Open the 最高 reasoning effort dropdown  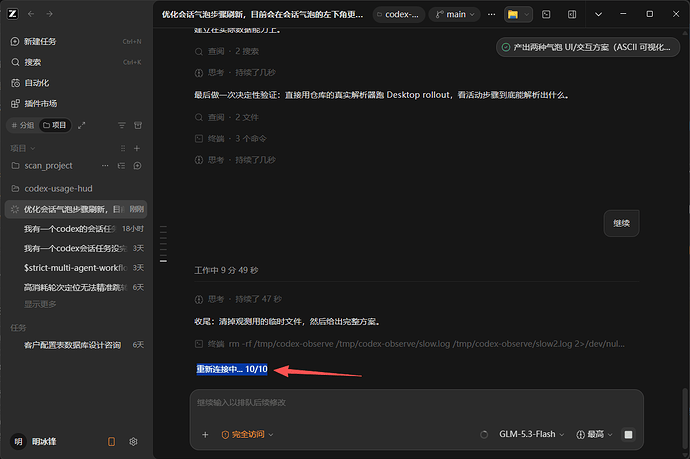(x=594, y=434)
